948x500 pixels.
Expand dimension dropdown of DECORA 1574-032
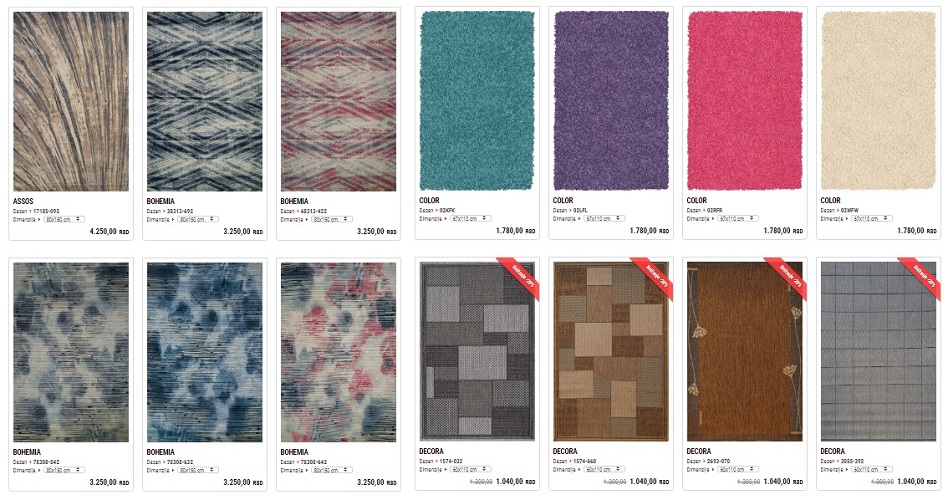470,469
